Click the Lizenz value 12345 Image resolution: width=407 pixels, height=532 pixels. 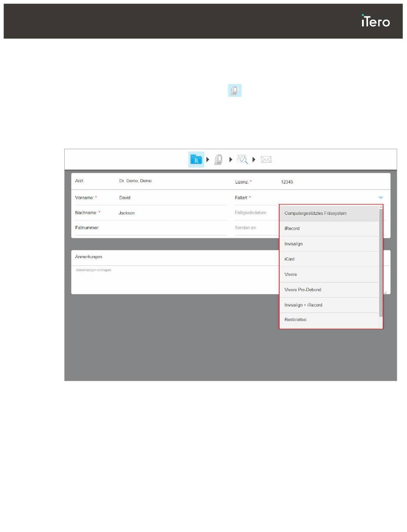287,182
